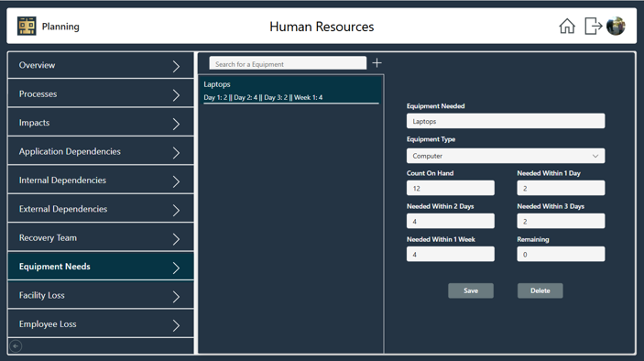Screen dimensions: 644x361
Task: Click the chevron beside Recovery Team
Action: click(x=176, y=238)
